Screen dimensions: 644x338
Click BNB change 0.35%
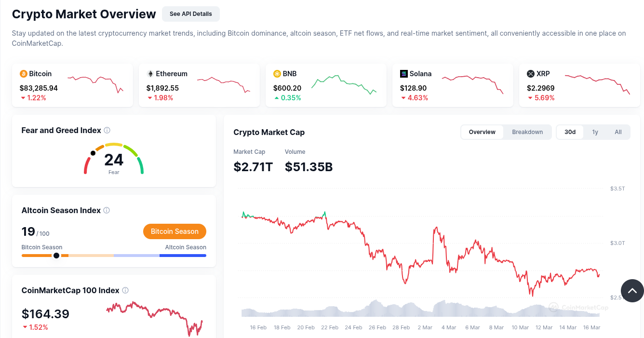tap(287, 98)
